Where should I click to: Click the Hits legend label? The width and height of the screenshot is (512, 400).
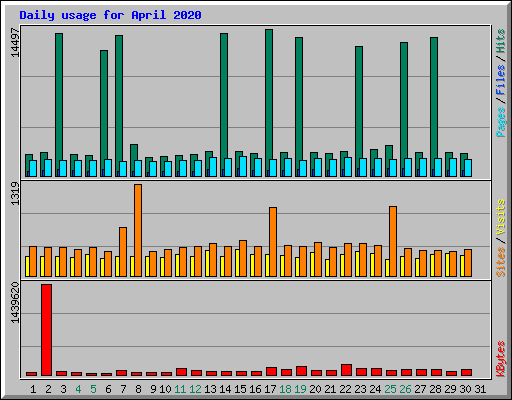(501, 41)
